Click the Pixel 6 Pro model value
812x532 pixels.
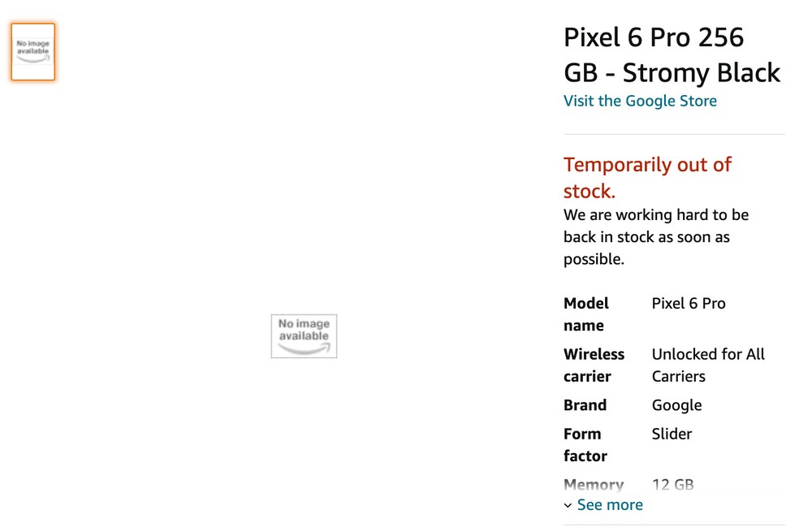click(689, 303)
